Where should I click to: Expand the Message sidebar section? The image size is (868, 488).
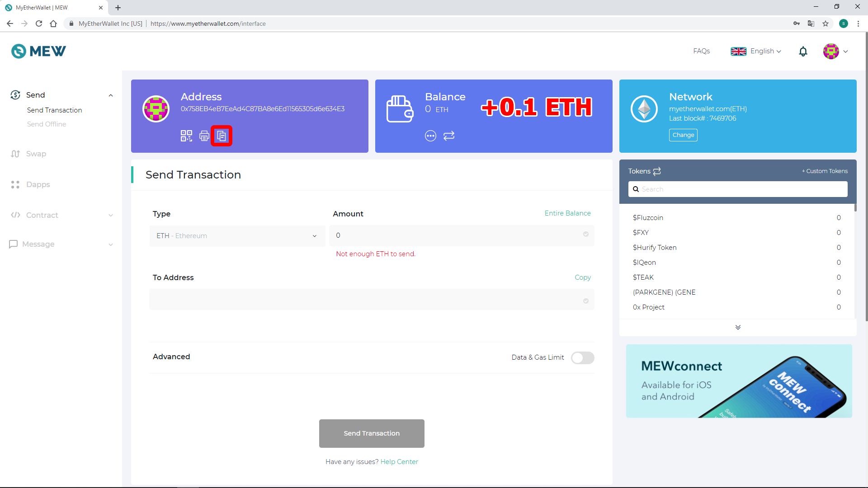coord(111,244)
